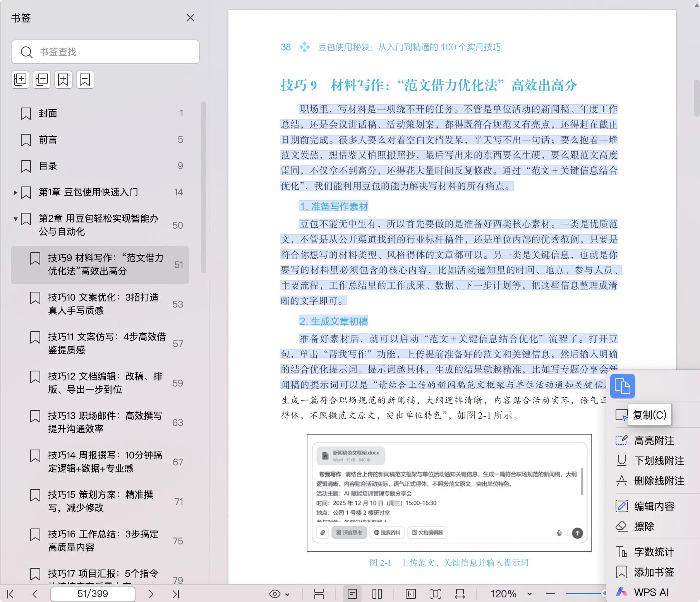Select 技巧9 材料写作 bookmark
The height and width of the screenshot is (602, 700).
click(100, 265)
